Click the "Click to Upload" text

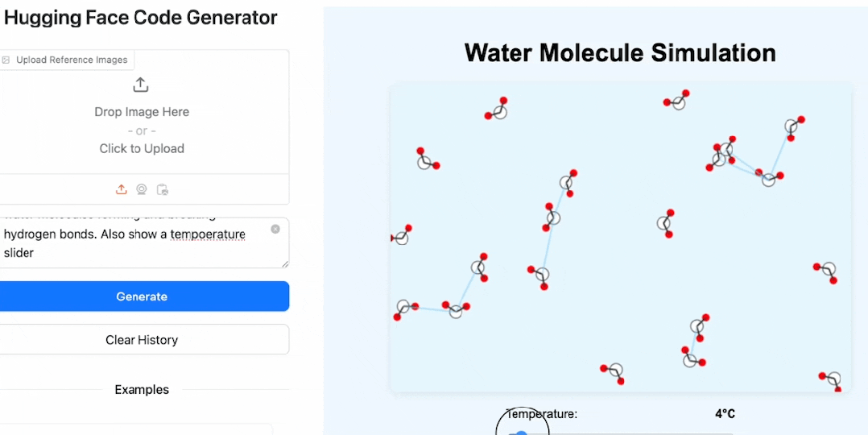142,148
